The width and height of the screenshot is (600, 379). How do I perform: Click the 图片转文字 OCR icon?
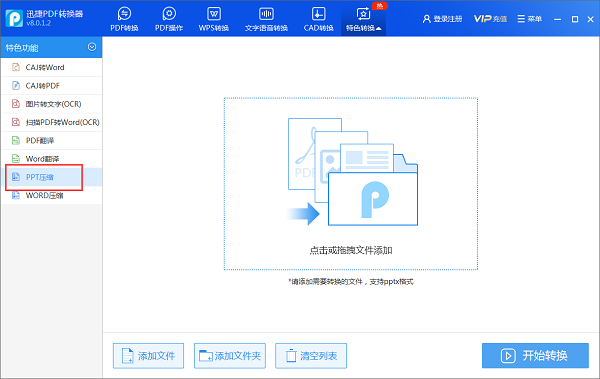[16, 104]
